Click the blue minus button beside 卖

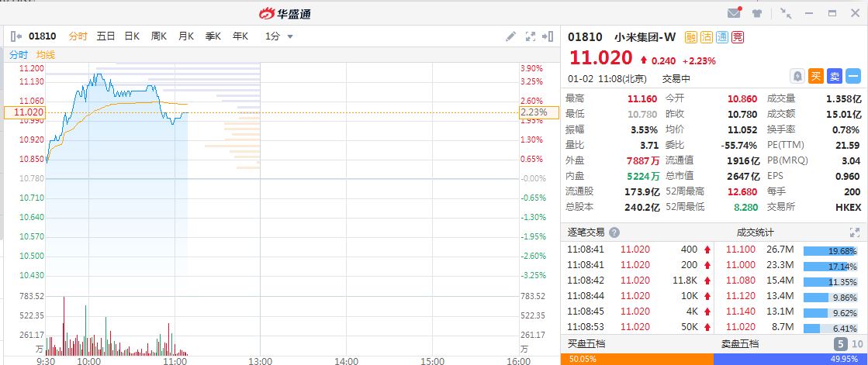pos(853,76)
